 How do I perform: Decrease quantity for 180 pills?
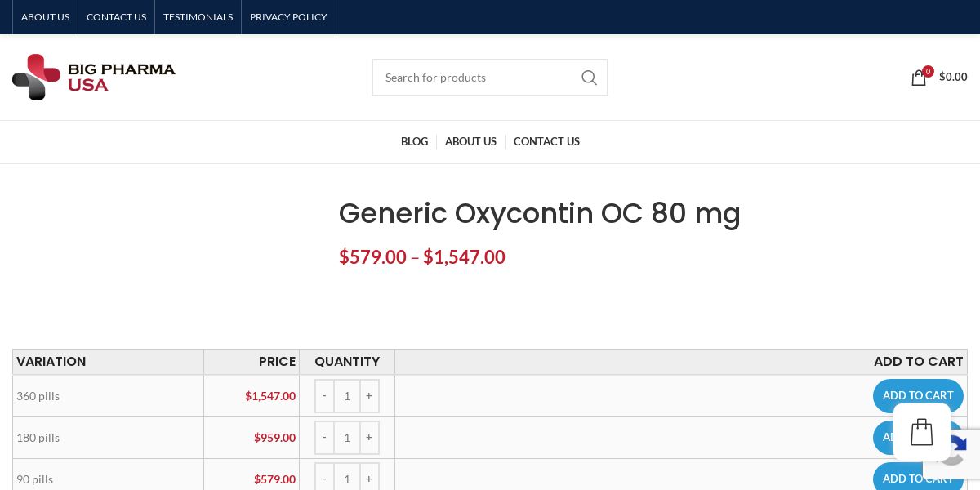coord(324,438)
